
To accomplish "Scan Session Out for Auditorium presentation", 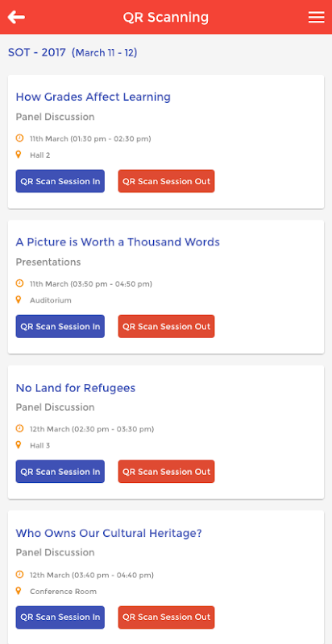I will (x=166, y=326).
